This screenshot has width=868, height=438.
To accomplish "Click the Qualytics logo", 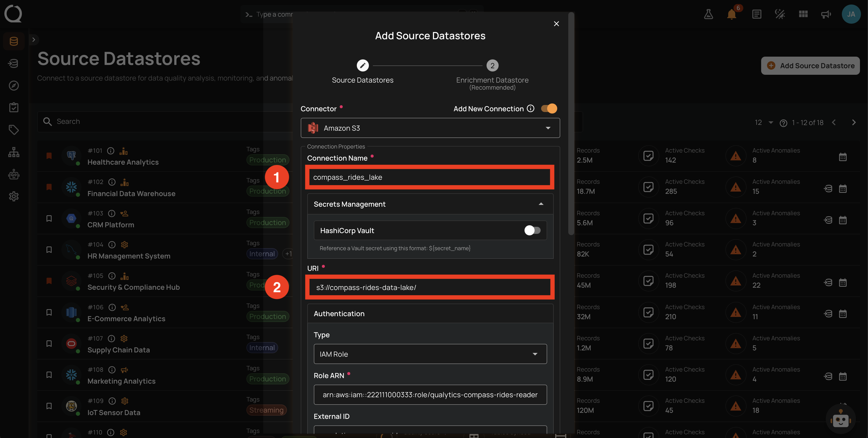I will coord(13,14).
